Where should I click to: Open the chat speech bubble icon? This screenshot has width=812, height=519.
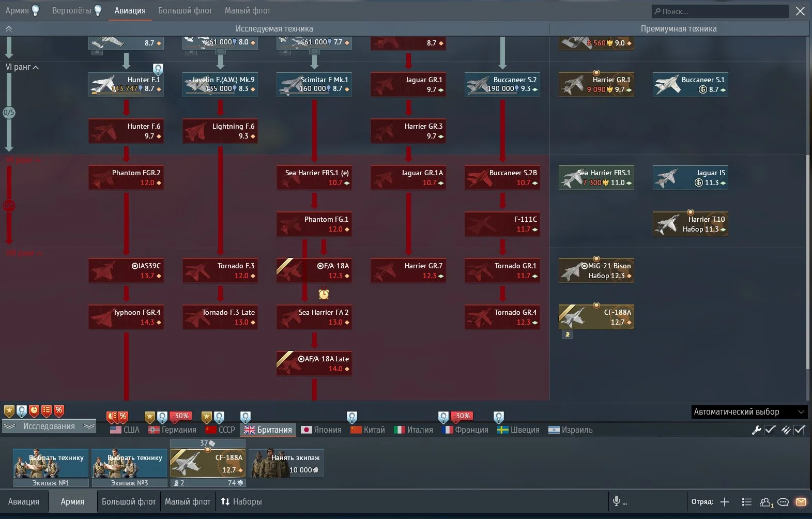pyautogui.click(x=783, y=501)
